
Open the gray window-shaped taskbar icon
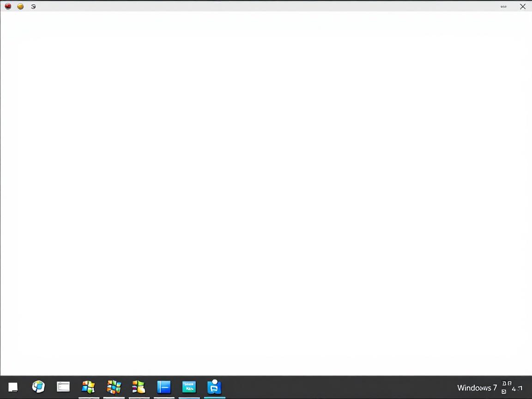click(x=63, y=387)
